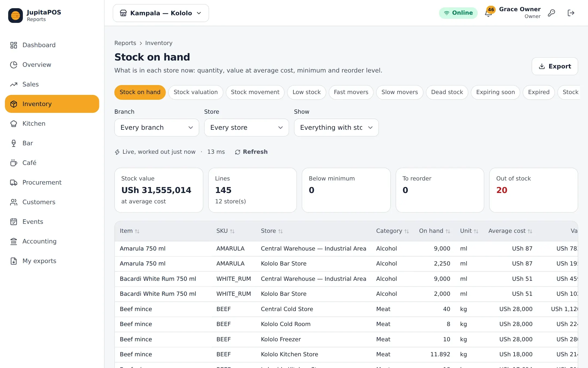Viewport: 588px width, 368px height.
Task: Click the logout arrow icon
Action: [x=571, y=13]
